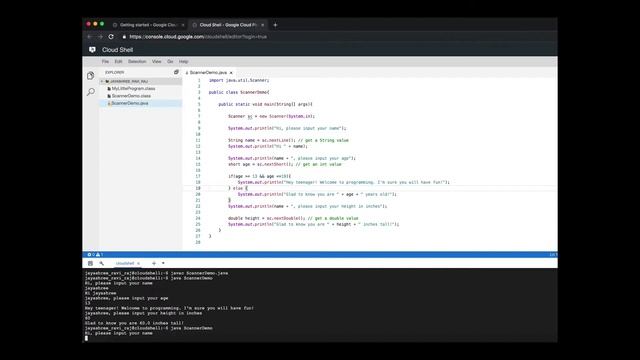Open the Search magnifier in sidebar
This screenshot has height=360, width=640.
point(91,92)
